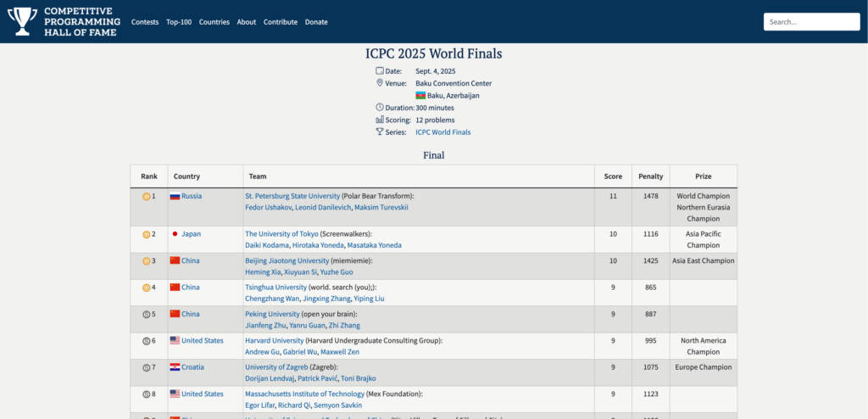Click the gold medal icon for rank 3
868x419 pixels.
point(147,260)
